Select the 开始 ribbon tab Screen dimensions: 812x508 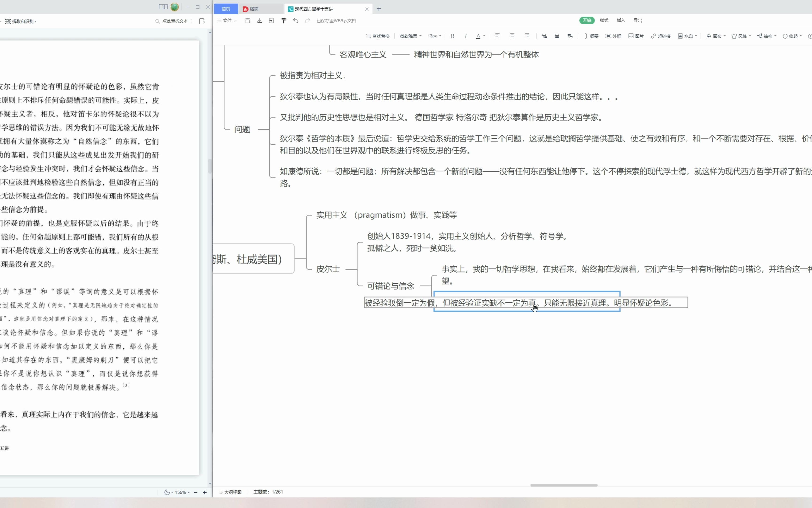(x=587, y=20)
